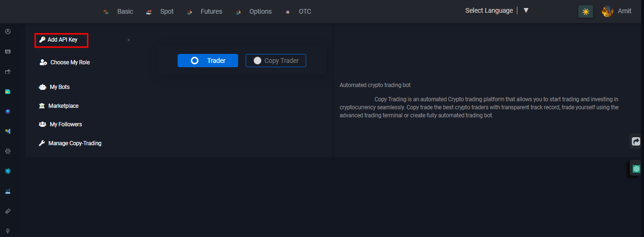The width and height of the screenshot is (644, 237).
Task: Click the green wallet icon in the left sidebar
Action: [x=8, y=91]
